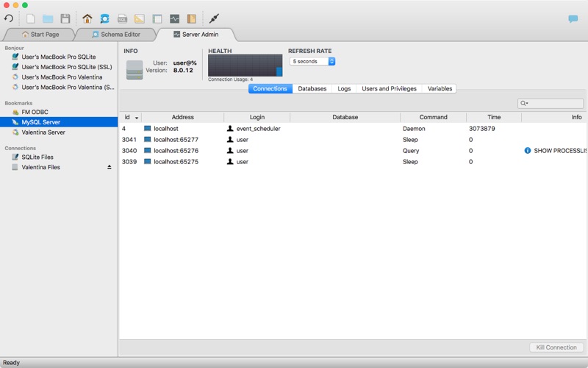Image resolution: width=588 pixels, height=368 pixels.
Task: Click info icon next to SHOW PROCESSLIST
Action: (x=527, y=151)
